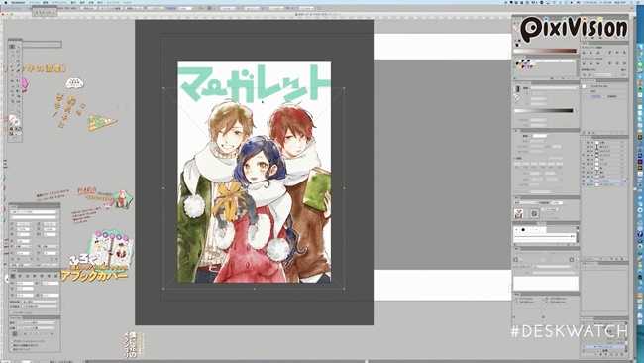Toggle the first checkbox in bottom-left panel
Viewport: 644px width, 363px height.
click(12, 341)
